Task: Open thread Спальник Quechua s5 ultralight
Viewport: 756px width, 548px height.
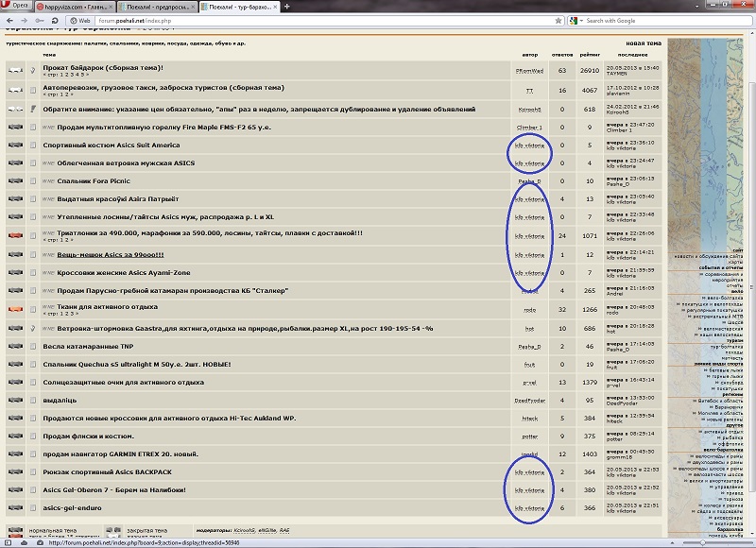Action: click(137, 365)
